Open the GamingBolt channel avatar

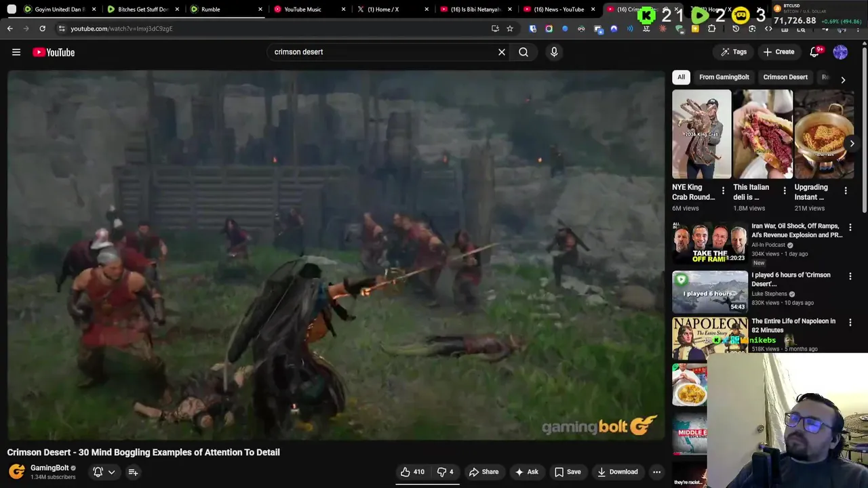[x=17, y=472]
